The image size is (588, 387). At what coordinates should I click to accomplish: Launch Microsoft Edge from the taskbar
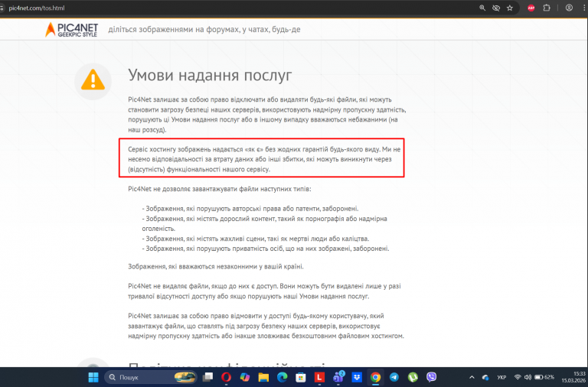click(282, 377)
